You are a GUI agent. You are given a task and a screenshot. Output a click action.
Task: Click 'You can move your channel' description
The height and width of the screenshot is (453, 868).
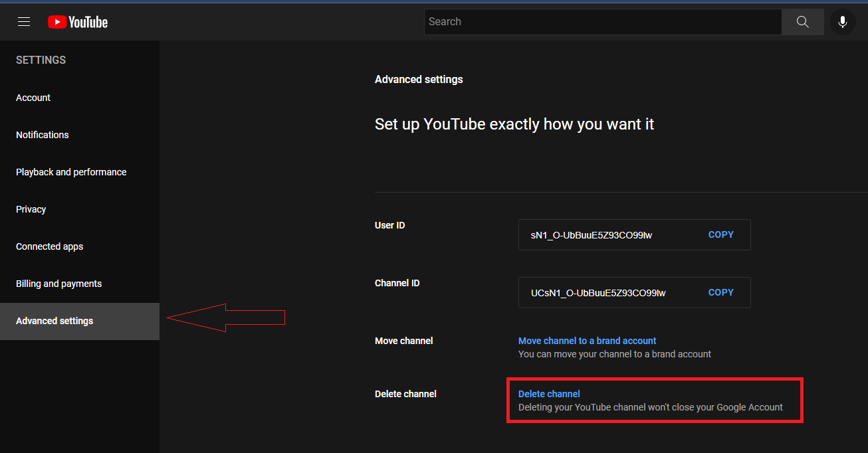pyautogui.click(x=615, y=354)
